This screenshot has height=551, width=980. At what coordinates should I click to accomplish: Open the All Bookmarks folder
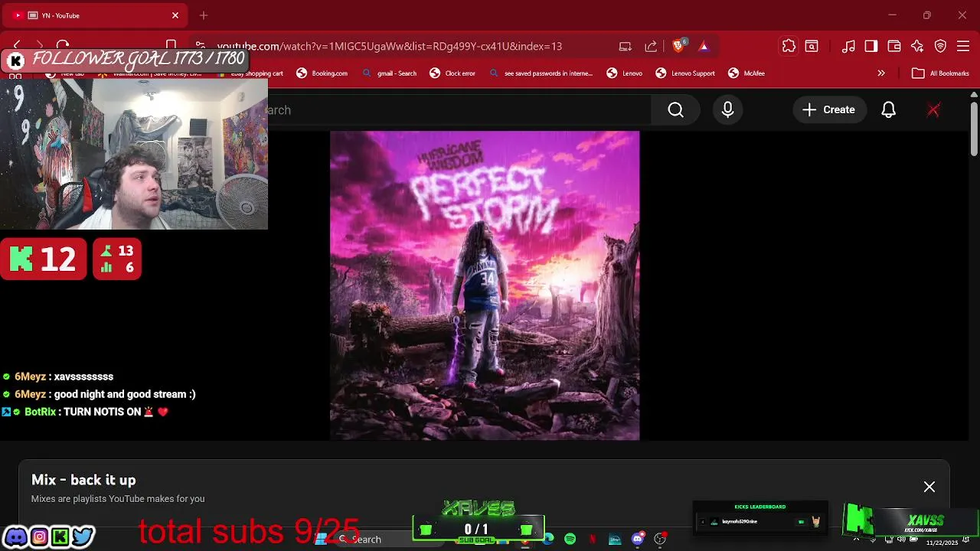coord(941,73)
